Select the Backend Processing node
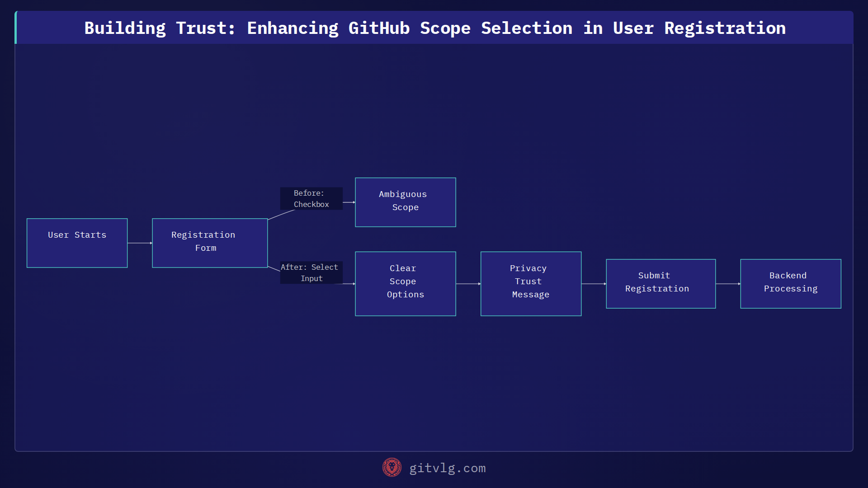The image size is (868, 488). coord(790,284)
